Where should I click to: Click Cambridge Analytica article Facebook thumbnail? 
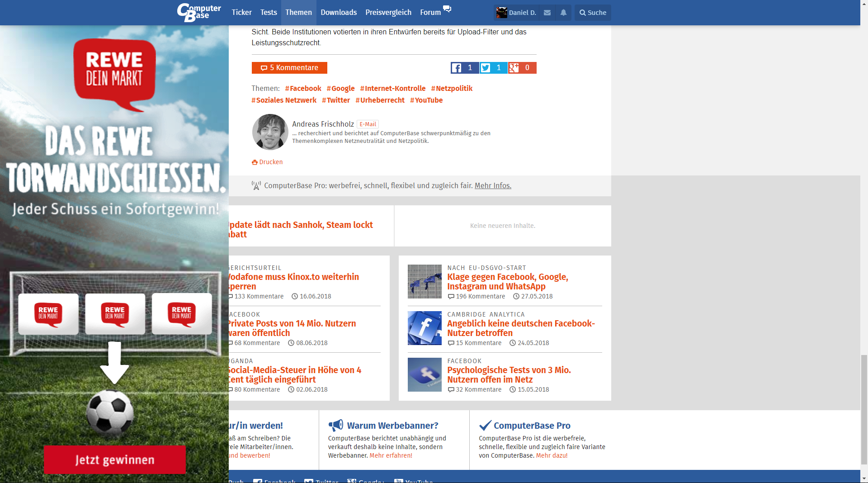click(x=425, y=328)
